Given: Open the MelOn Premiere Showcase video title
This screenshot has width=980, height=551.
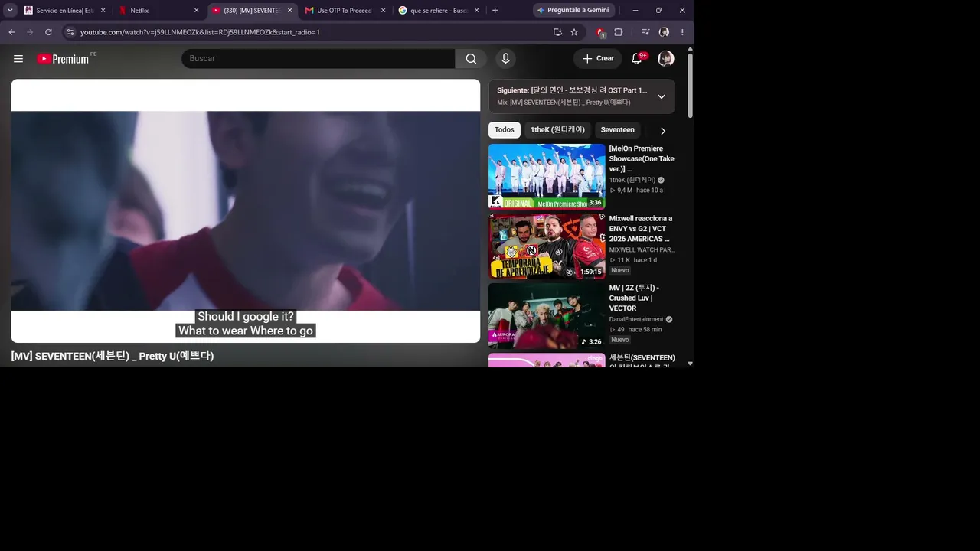Looking at the screenshot, I should tap(642, 158).
